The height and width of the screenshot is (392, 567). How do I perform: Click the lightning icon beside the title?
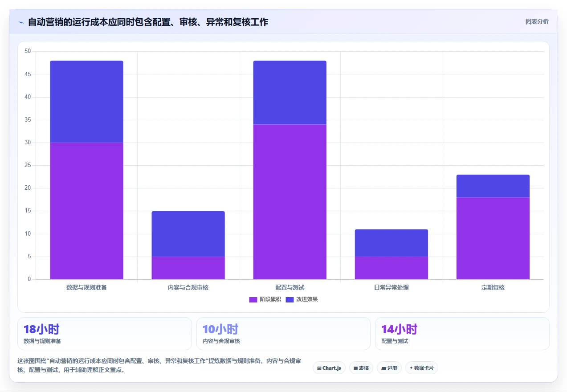21,22
